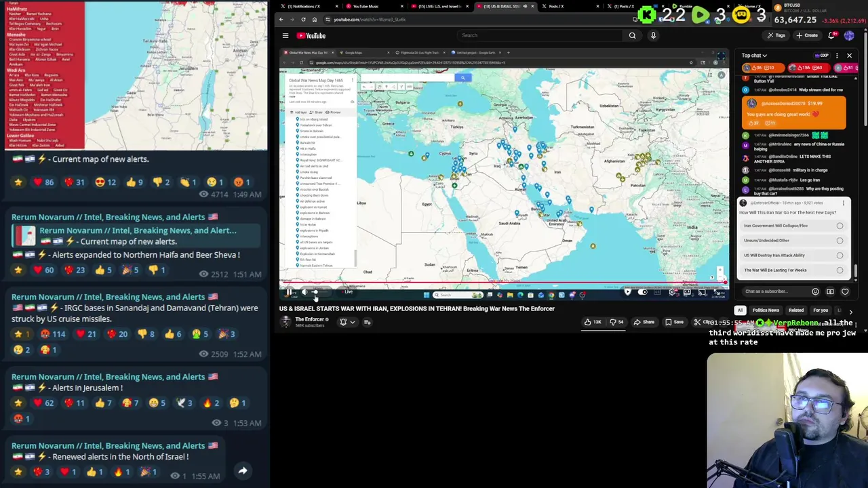This screenshot has width=868, height=488.
Task: Select the For you chip
Action: click(821, 310)
